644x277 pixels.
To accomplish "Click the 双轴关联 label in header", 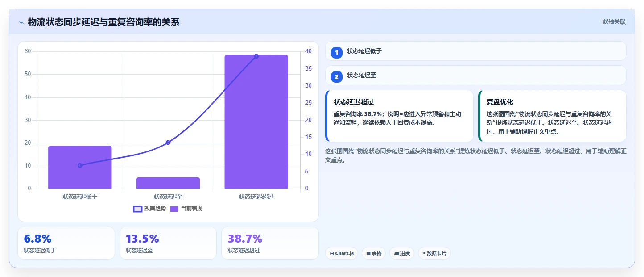I will (614, 21).
